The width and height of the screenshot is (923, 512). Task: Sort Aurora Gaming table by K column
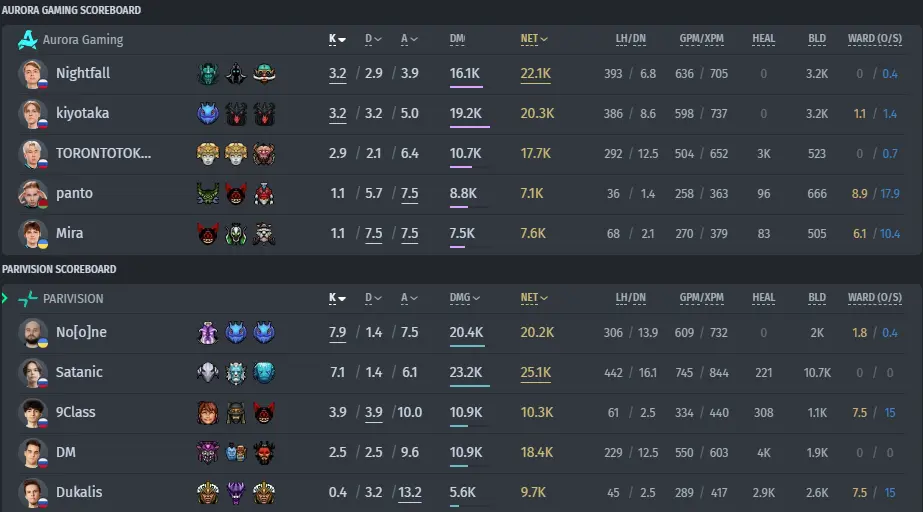[337, 39]
